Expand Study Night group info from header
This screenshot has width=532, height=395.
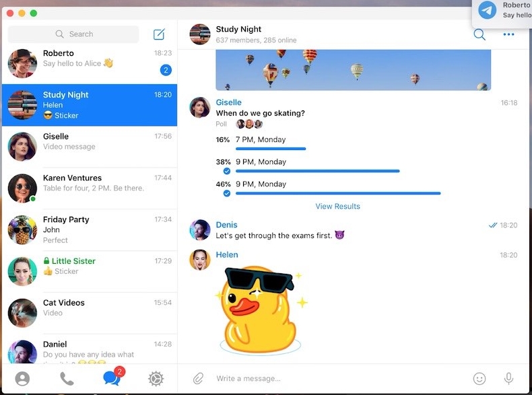coord(239,34)
